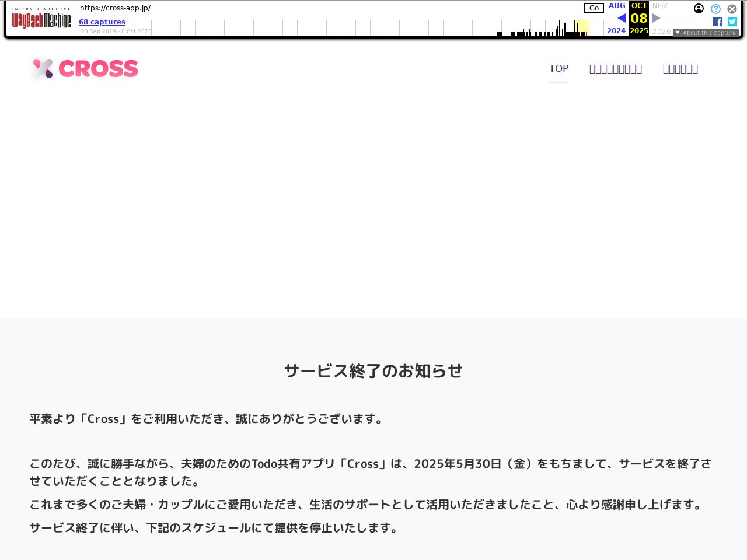Screen dimensions: 747x560
Task: Share capture via Facebook icon
Action: (x=718, y=22)
